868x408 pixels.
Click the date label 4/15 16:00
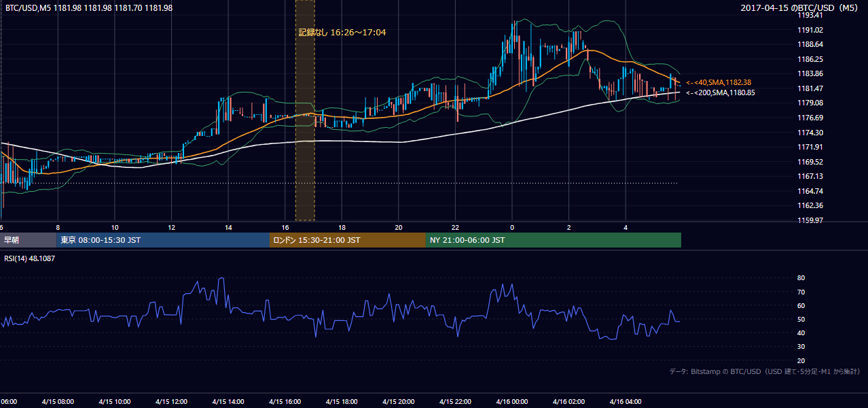285,402
